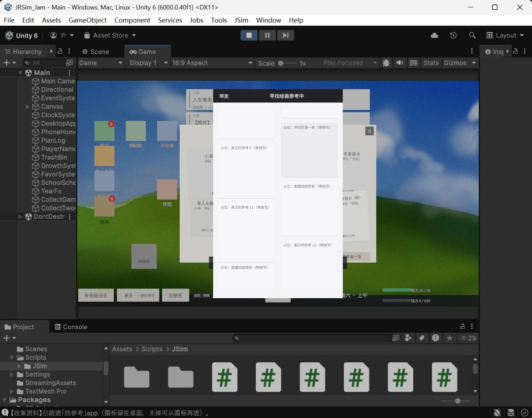
Task: Click the 带走 button in the game panel
Action: (x=224, y=96)
